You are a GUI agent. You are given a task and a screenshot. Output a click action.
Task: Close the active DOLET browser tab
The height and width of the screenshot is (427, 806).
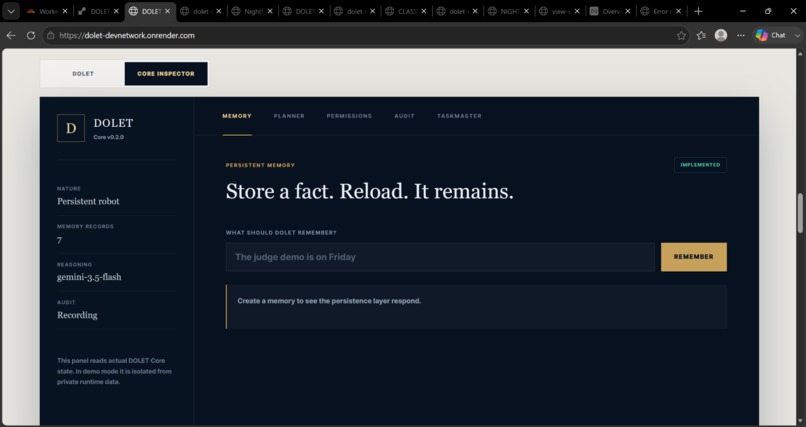167,11
